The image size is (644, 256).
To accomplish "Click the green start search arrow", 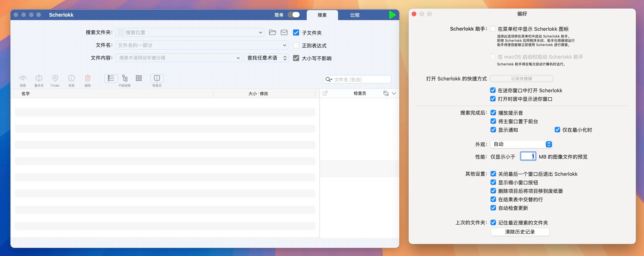I will [392, 15].
